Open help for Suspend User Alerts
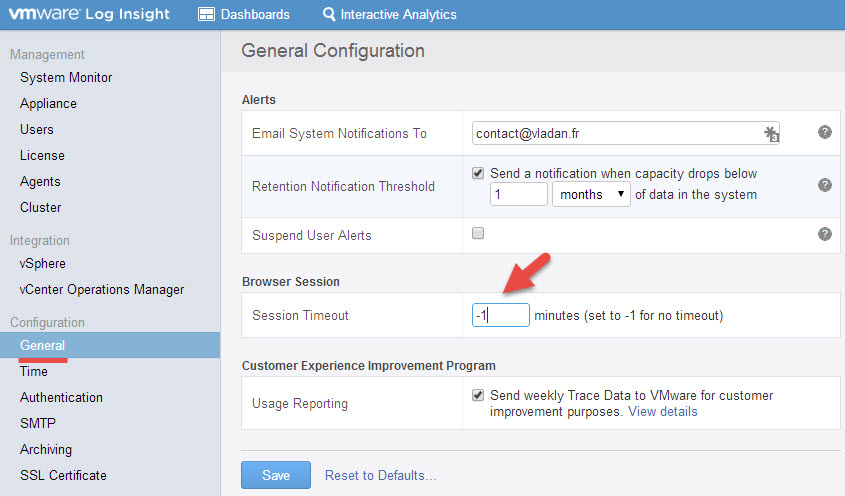 pos(825,234)
